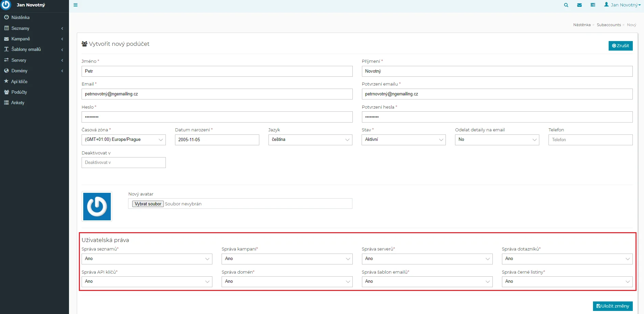Screen dimensions: 644x314
Task: Expand the Seznamy sidebar submenu
Action: tap(34, 28)
